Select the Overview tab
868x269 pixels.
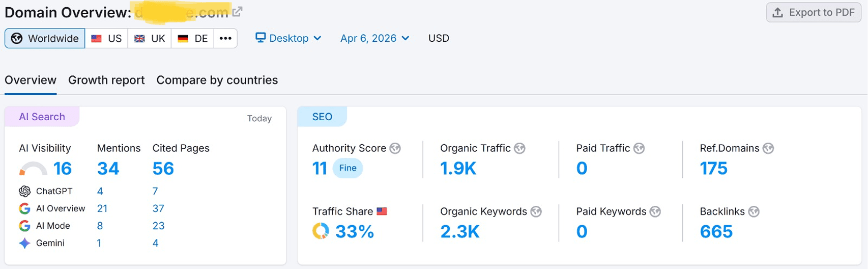pyautogui.click(x=31, y=80)
